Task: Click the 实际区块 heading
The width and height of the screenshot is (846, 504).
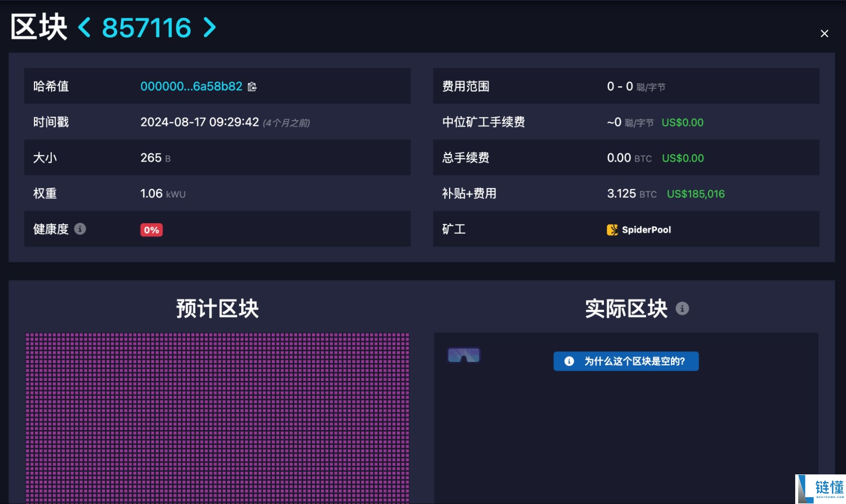Action: [626, 309]
